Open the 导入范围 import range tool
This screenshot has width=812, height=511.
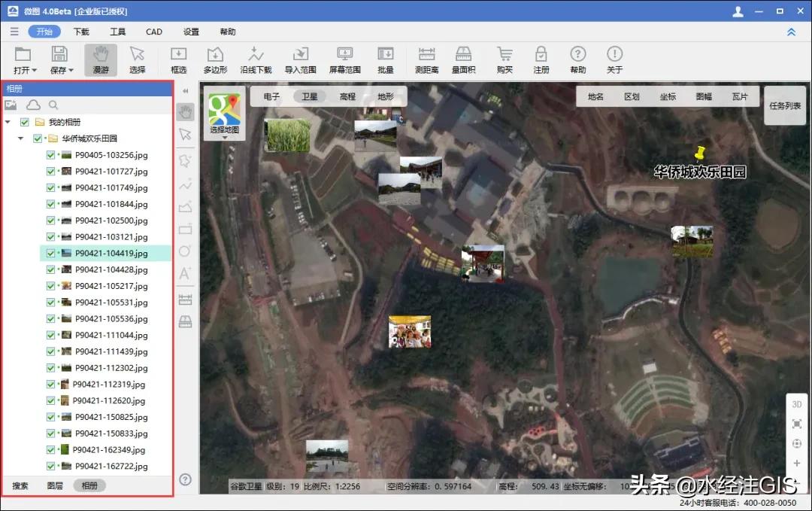[x=300, y=59]
